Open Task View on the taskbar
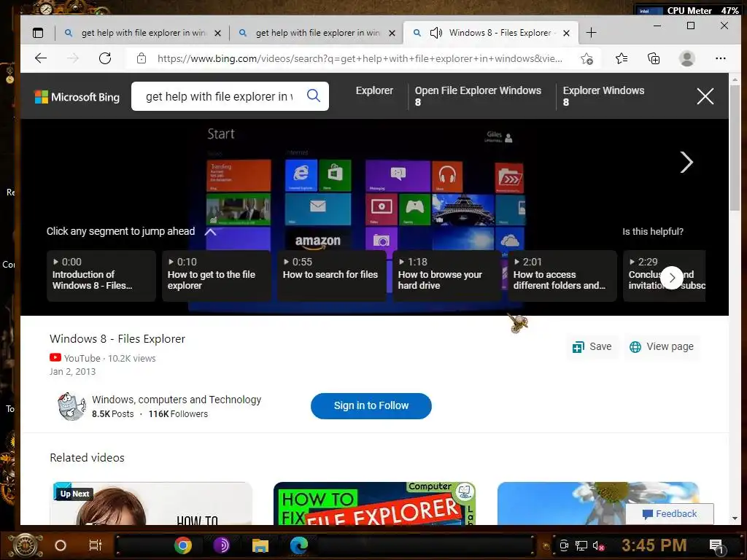Viewport: 747px width, 560px height. click(96, 545)
